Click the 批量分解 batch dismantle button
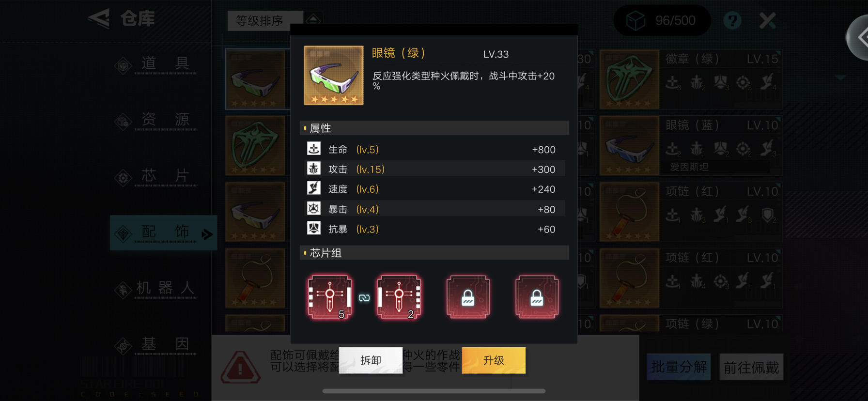868x401 pixels. click(679, 367)
